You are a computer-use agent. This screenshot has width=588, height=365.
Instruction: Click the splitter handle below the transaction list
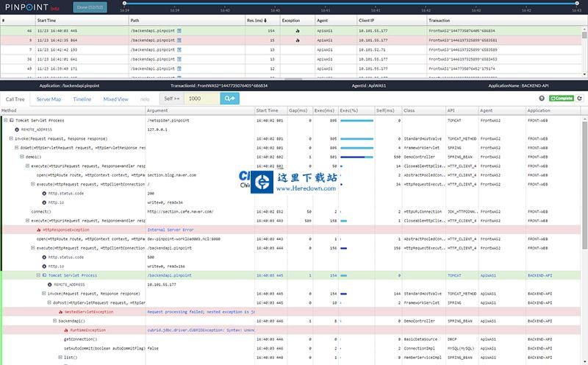[293, 79]
